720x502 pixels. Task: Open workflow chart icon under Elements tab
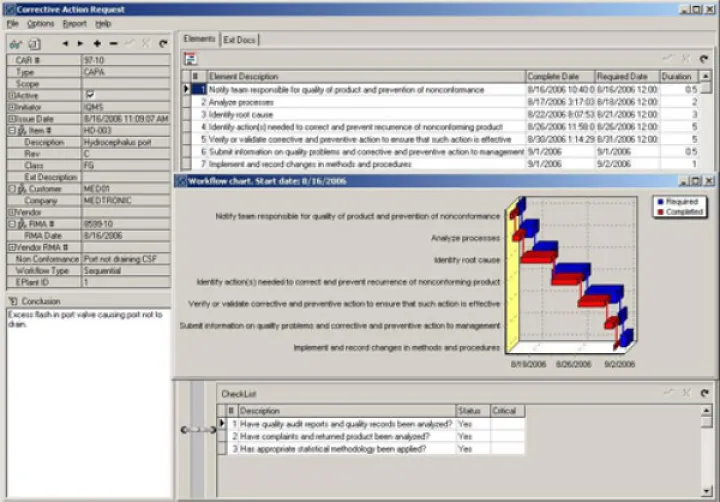[191, 59]
